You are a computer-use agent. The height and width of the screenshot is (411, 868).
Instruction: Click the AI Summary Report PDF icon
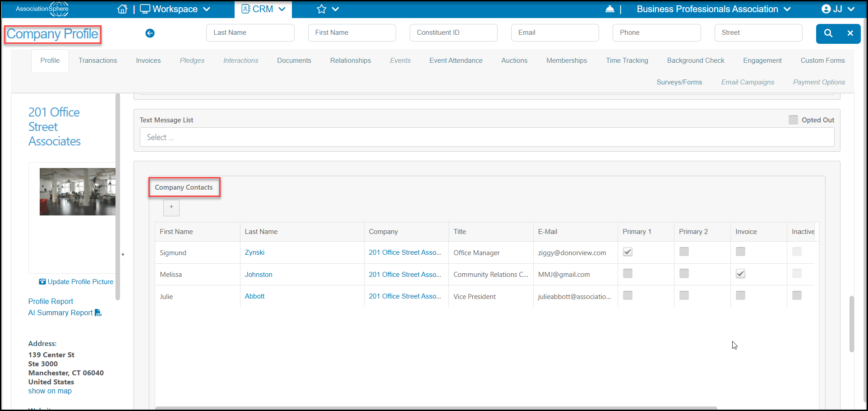[x=98, y=313]
